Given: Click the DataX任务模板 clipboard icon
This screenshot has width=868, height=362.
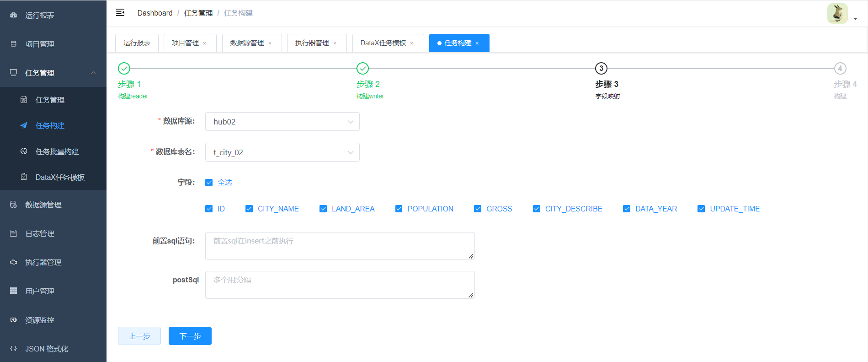Looking at the screenshot, I should pos(24,177).
